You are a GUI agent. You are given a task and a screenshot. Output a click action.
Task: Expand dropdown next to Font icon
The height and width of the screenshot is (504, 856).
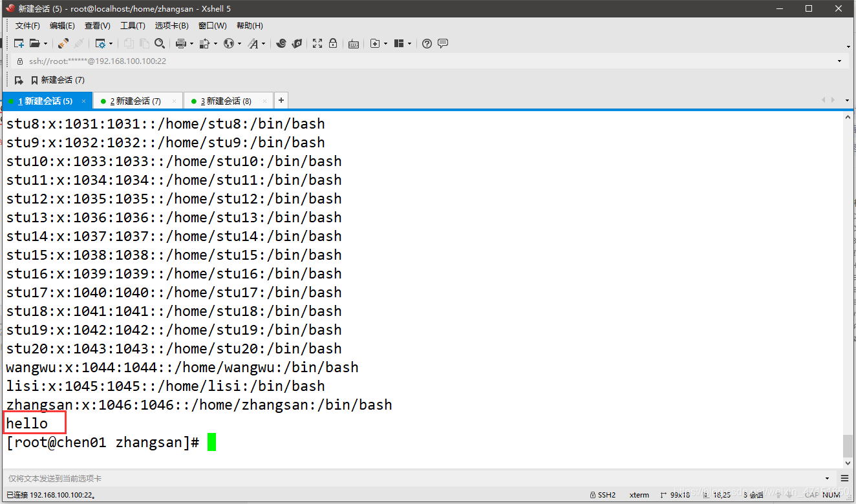coord(264,44)
